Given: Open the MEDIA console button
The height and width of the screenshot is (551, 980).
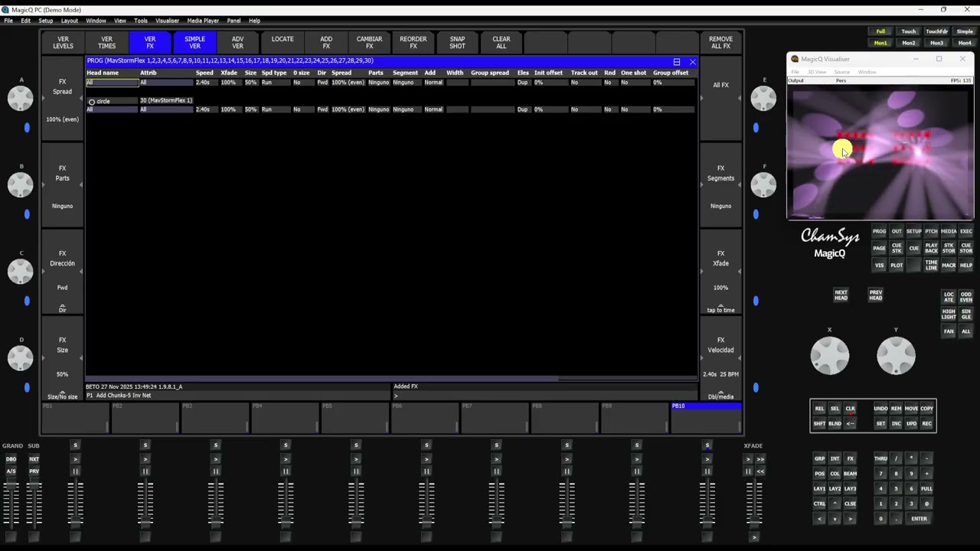Looking at the screenshot, I should (x=949, y=231).
